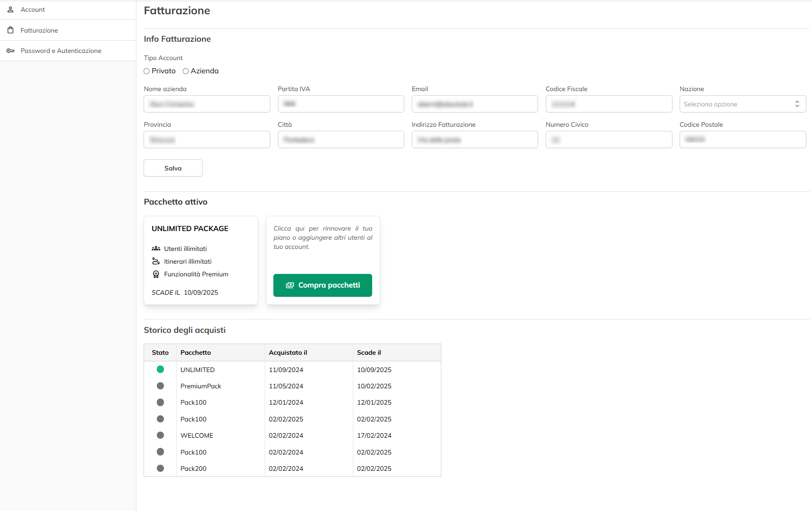Click the Account person icon in sidebar
The width and height of the screenshot is (812, 511).
click(x=10, y=10)
